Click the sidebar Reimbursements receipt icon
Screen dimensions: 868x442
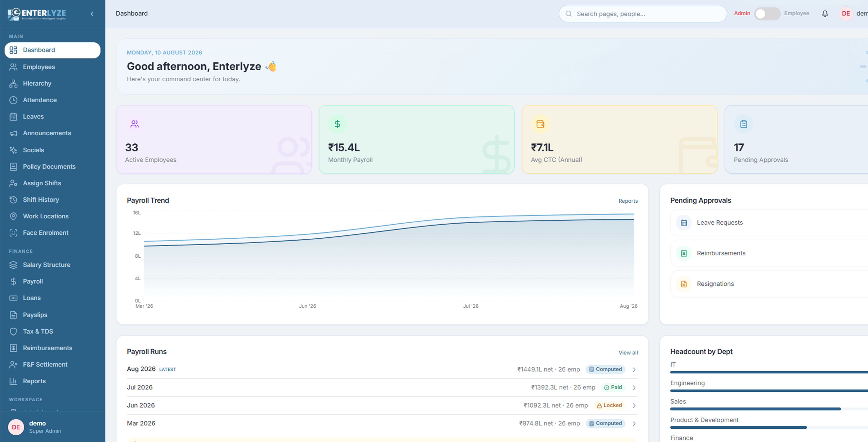click(13, 348)
